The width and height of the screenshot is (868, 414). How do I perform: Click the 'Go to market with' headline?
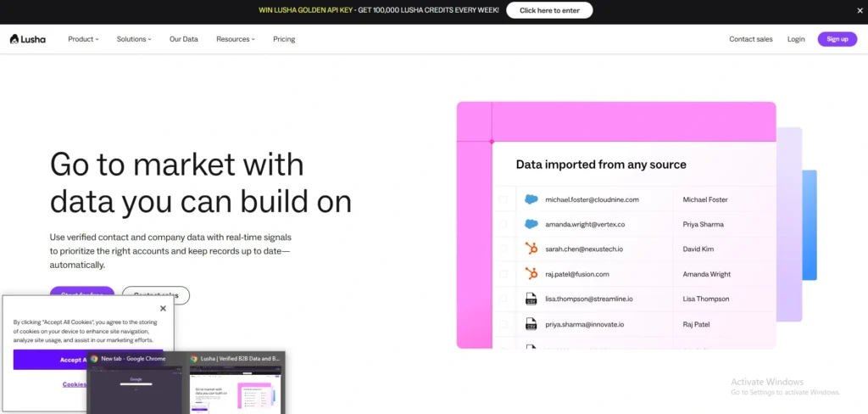[177, 165]
